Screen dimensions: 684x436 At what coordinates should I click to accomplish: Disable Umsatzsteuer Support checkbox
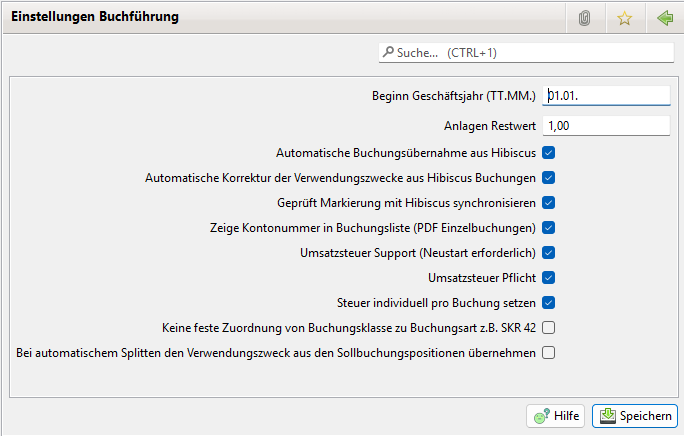(549, 253)
